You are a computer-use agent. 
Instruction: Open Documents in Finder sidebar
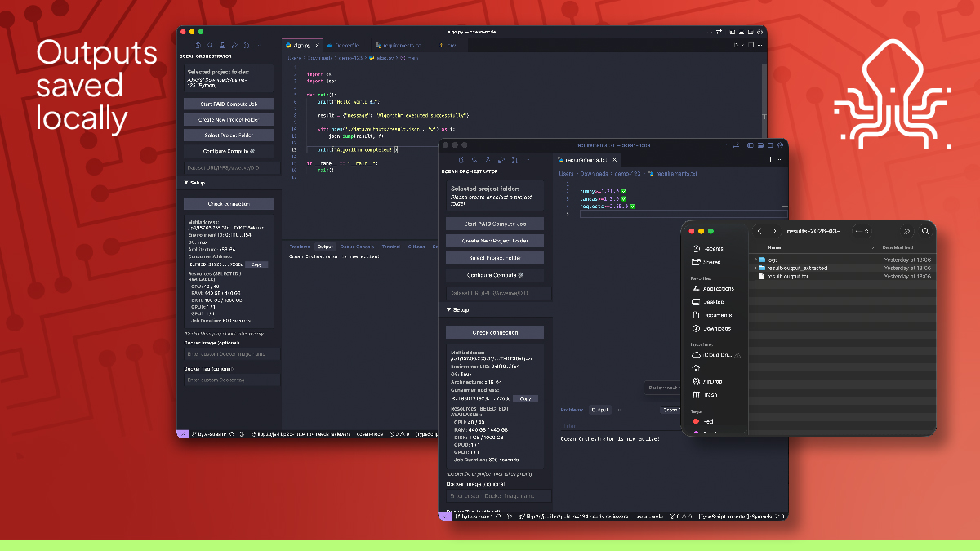(x=712, y=315)
